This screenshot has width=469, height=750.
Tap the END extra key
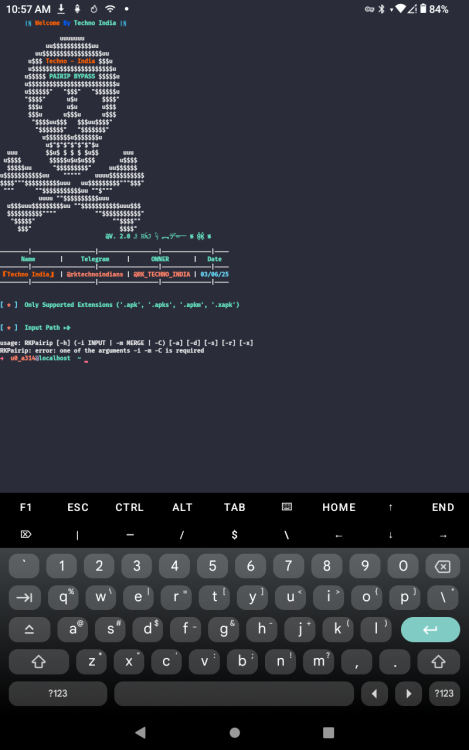click(443, 507)
